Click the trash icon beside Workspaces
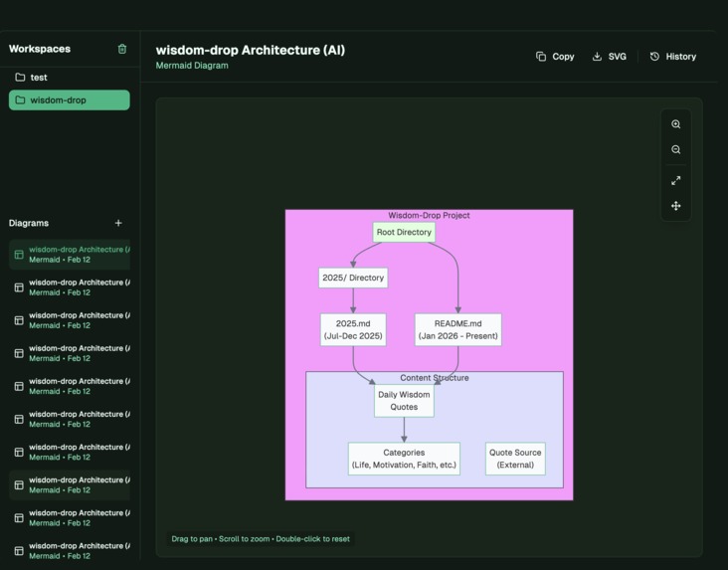Viewport: 728px width, 570px height. pos(122,49)
